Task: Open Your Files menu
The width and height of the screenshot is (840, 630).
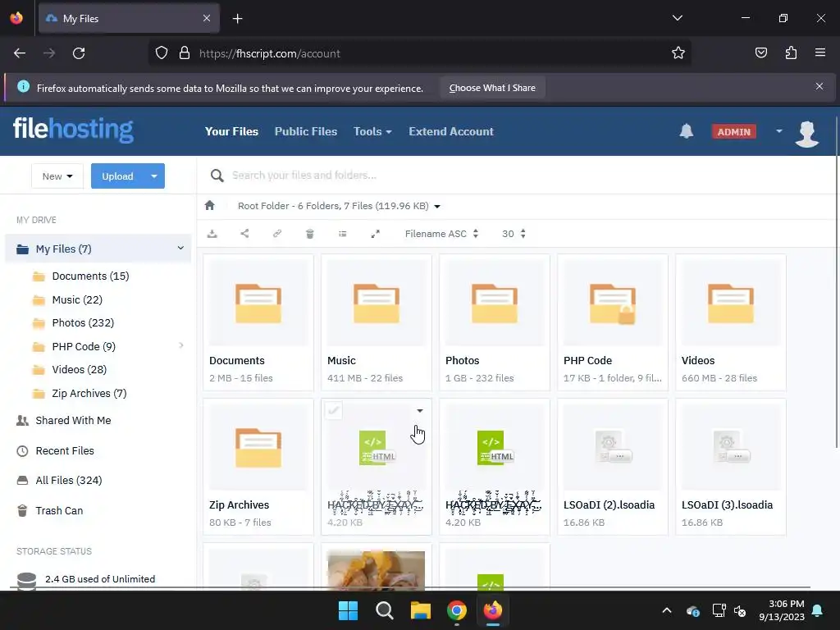Action: 231,131
